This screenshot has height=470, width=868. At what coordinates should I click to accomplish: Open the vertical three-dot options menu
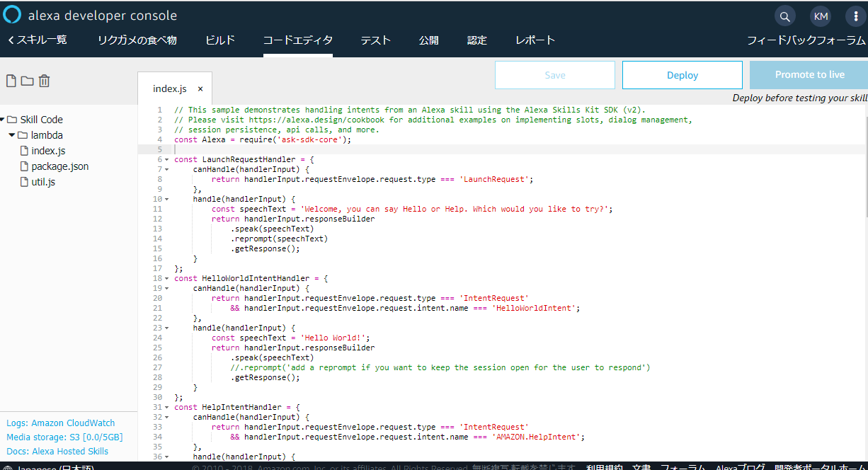pos(856,16)
